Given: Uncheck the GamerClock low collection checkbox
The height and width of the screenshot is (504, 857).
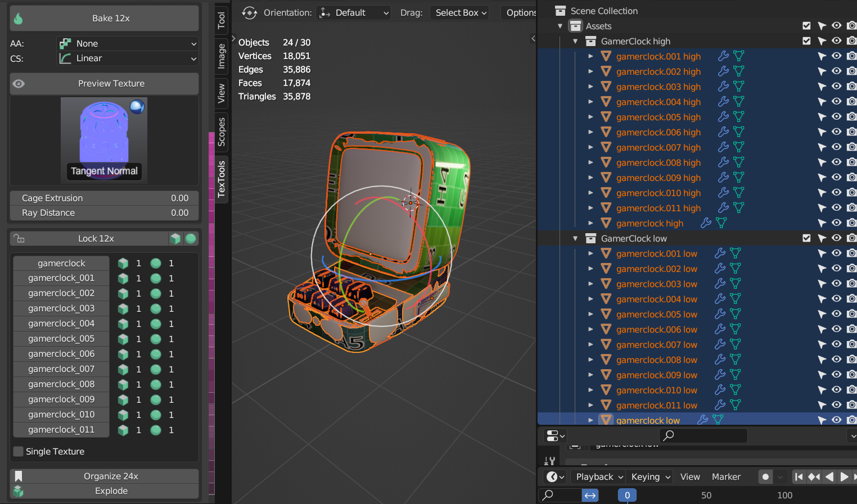Looking at the screenshot, I should click(x=806, y=238).
